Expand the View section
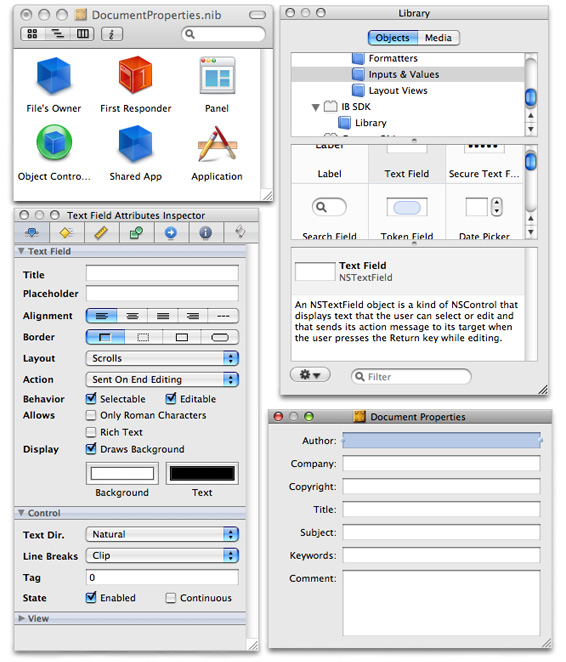This screenshot has width=566, height=662. [x=21, y=618]
